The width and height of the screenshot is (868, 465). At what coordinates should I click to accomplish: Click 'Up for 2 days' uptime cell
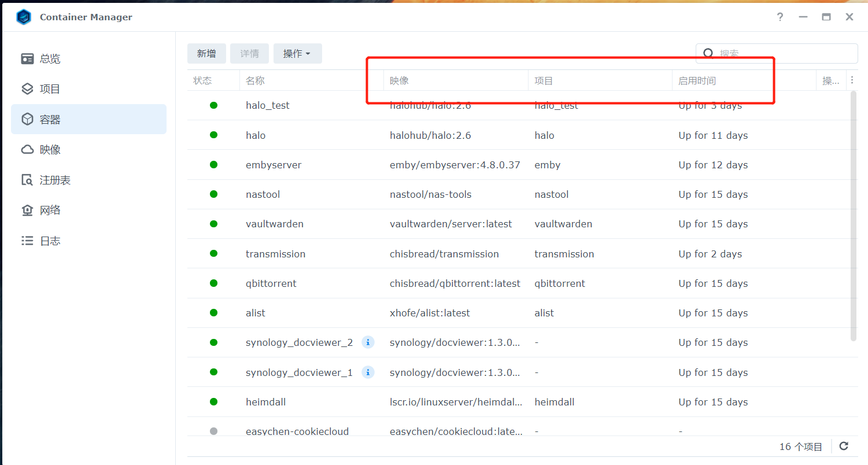click(x=710, y=254)
